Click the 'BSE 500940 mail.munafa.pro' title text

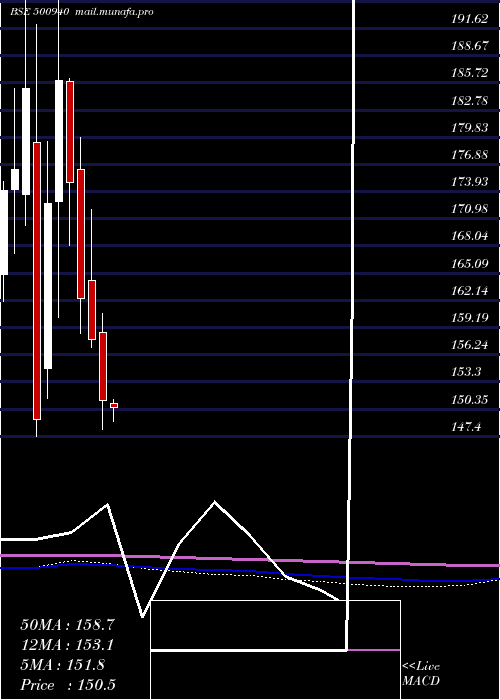coord(82,12)
